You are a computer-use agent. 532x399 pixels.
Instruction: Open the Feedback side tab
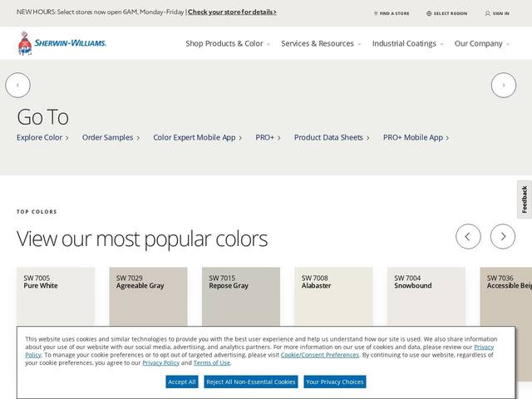[525, 199]
